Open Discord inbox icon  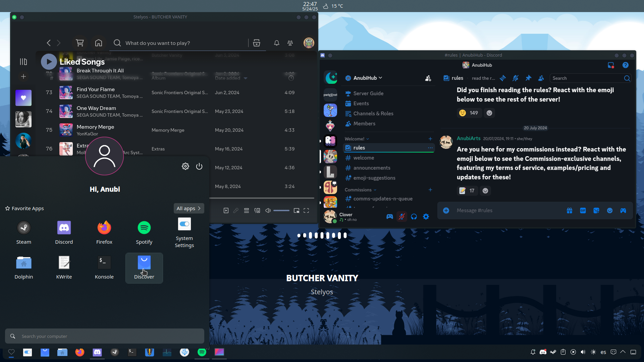click(611, 65)
